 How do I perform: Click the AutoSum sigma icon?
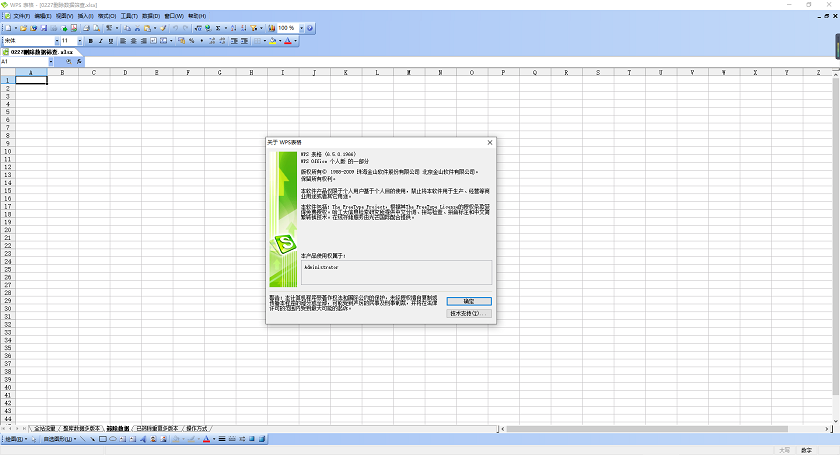pyautogui.click(x=218, y=28)
